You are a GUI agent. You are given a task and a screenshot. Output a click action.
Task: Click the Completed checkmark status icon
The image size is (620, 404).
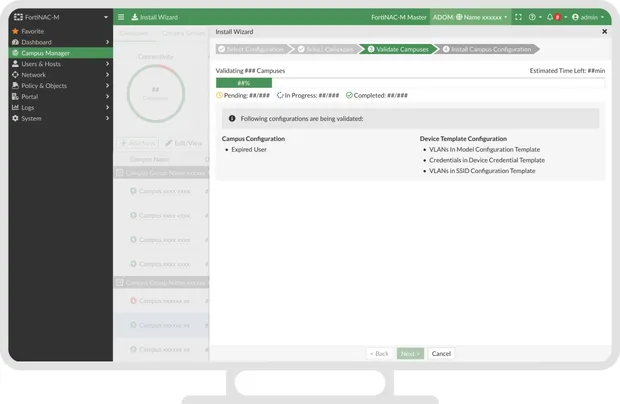click(x=349, y=95)
